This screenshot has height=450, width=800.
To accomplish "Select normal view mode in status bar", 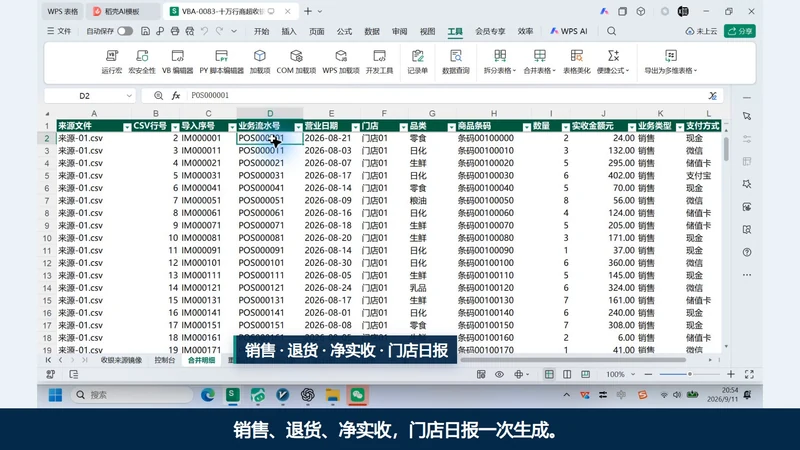I will point(549,374).
